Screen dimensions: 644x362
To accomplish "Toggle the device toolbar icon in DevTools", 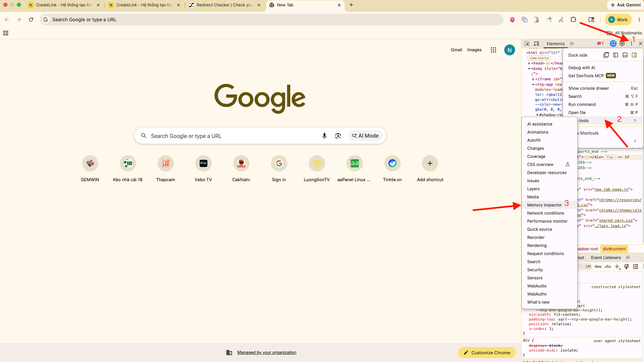I will (536, 44).
